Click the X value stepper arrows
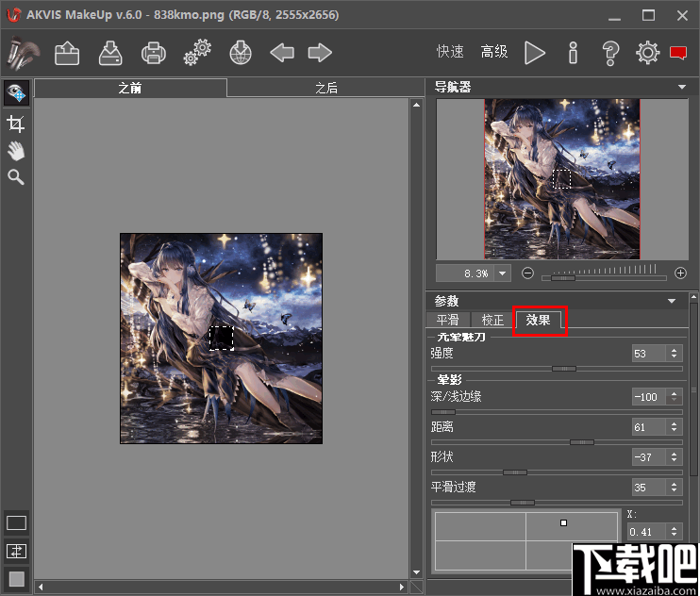Viewport: 700px width, 596px height. pyautogui.click(x=675, y=531)
